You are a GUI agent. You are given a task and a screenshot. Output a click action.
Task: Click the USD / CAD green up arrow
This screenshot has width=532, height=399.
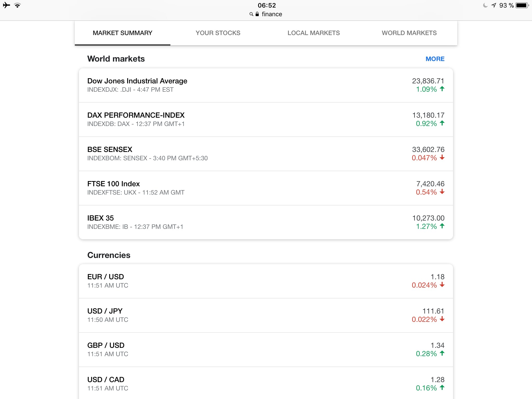tap(442, 388)
